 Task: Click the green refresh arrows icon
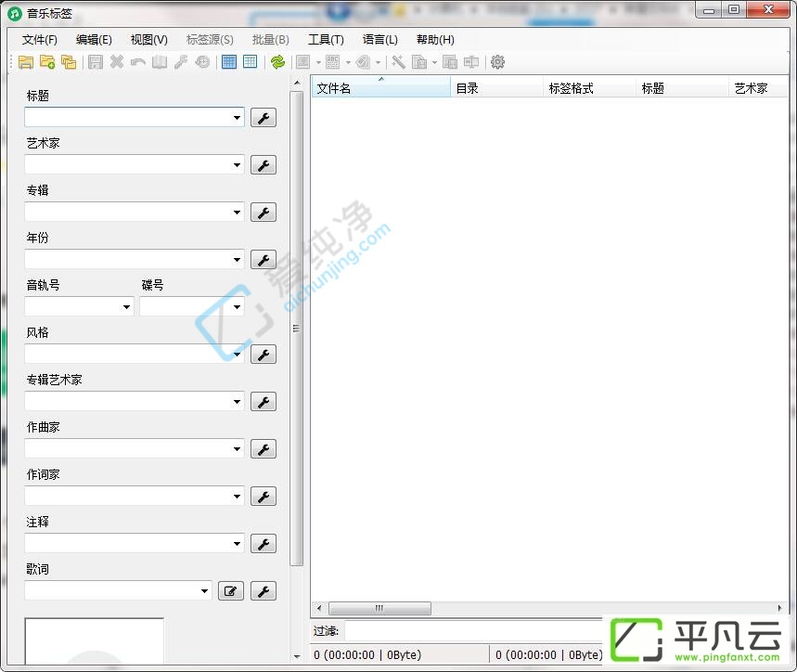pyautogui.click(x=277, y=62)
